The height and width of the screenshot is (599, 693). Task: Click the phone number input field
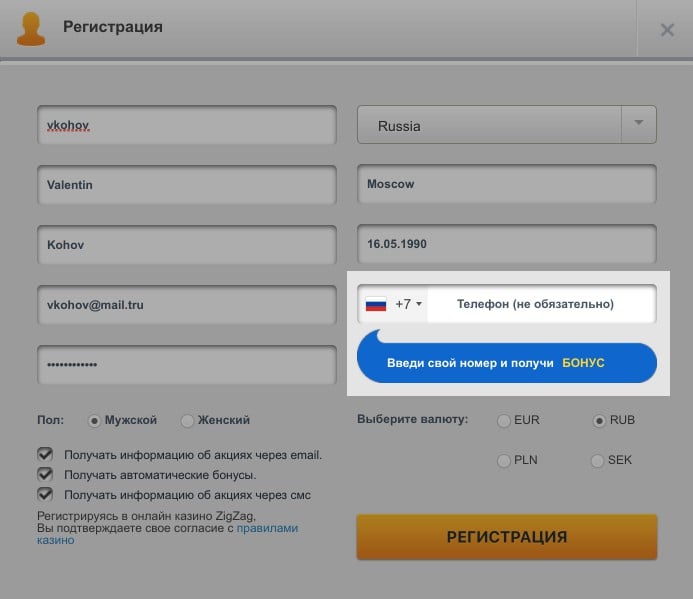coord(540,304)
